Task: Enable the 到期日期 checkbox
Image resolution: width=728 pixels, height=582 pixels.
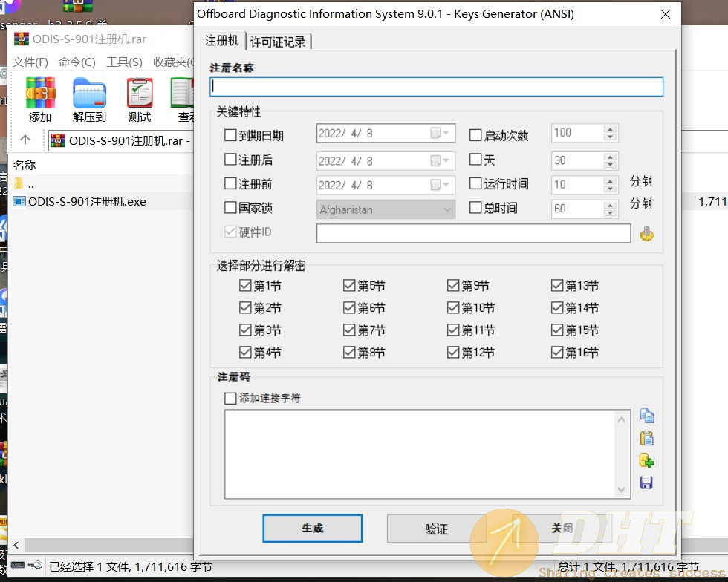Action: click(x=230, y=135)
